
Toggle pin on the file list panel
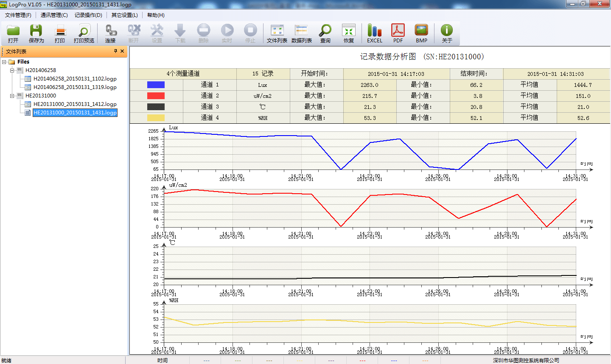(115, 51)
